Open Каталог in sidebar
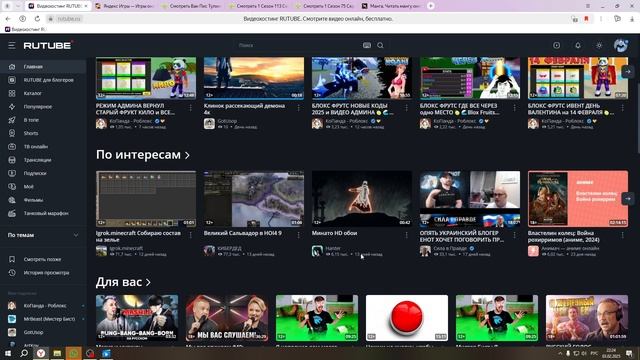 (x=43, y=93)
